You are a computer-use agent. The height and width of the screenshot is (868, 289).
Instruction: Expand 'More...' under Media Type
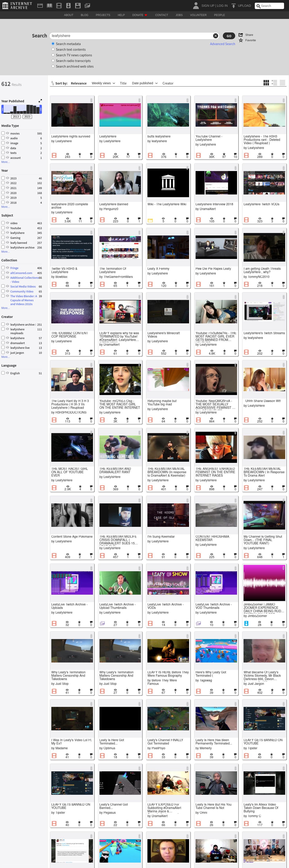(x=5, y=162)
